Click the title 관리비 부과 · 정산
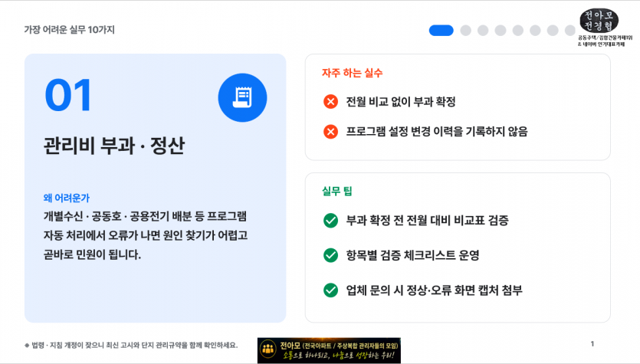 click(114, 146)
